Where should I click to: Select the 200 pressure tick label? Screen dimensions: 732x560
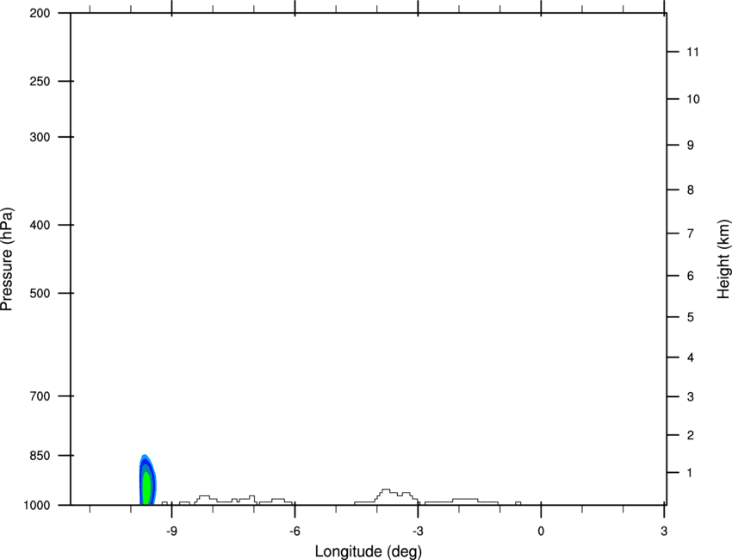40,13
